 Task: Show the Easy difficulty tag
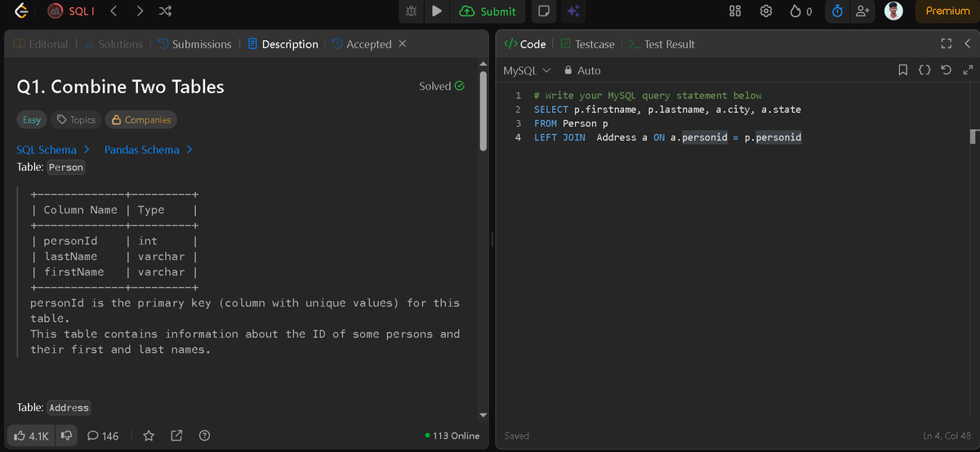[32, 119]
